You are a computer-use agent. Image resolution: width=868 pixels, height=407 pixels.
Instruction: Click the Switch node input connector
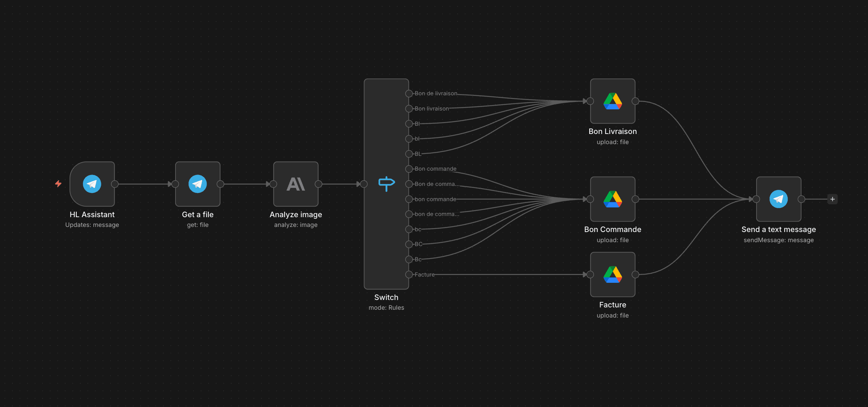point(364,184)
